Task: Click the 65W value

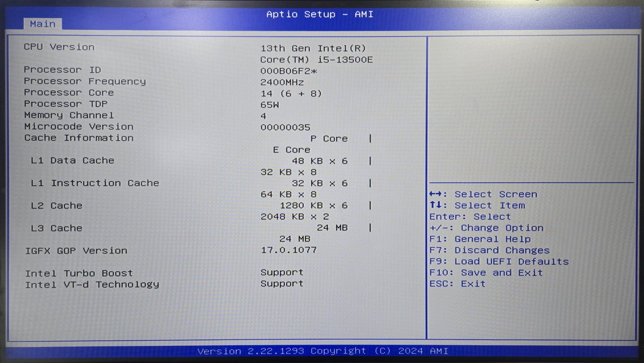Action: (x=269, y=105)
